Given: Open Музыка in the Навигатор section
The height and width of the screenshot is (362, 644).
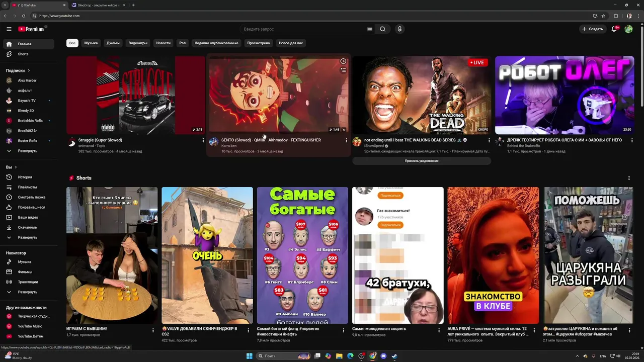Looking at the screenshot, I should click(28, 262).
